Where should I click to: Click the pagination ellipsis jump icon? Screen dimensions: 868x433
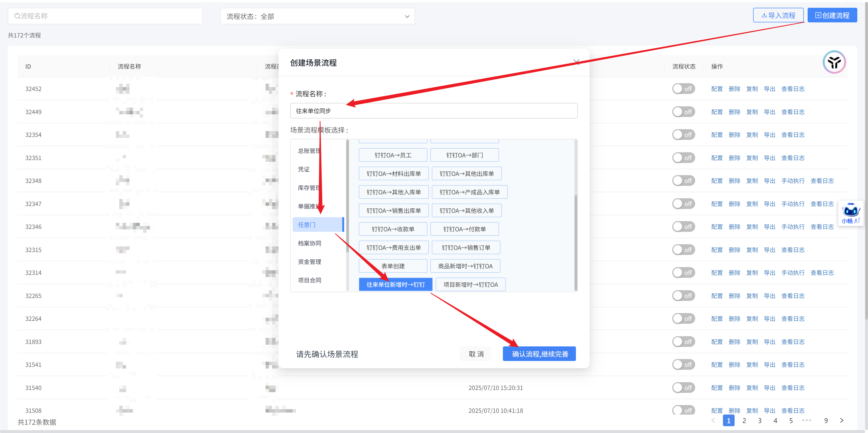pos(807,420)
